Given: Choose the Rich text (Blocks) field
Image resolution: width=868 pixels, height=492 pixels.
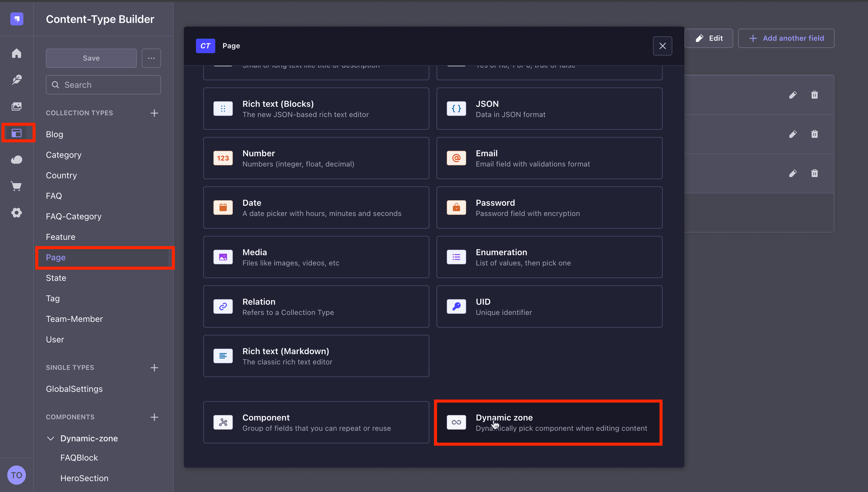Looking at the screenshot, I should click(x=316, y=109).
